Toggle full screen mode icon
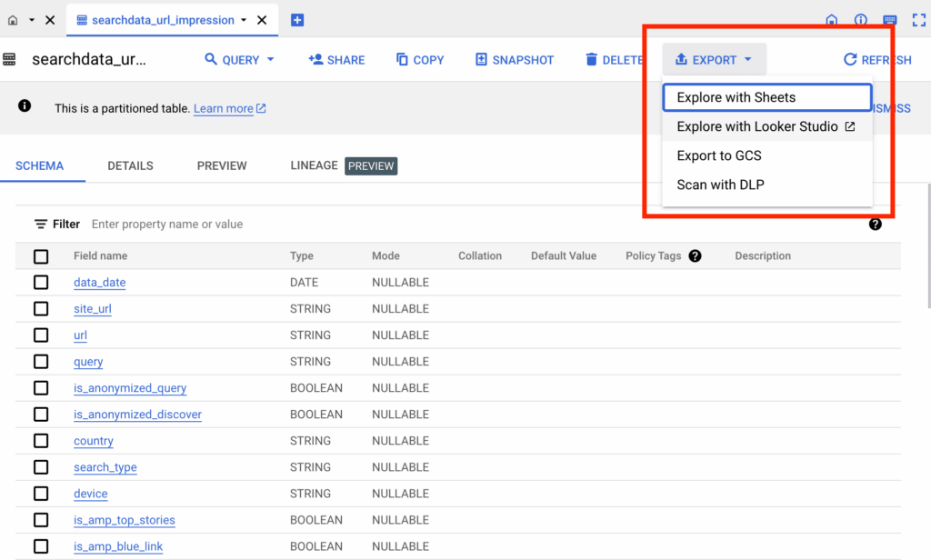 pyautogui.click(x=918, y=20)
